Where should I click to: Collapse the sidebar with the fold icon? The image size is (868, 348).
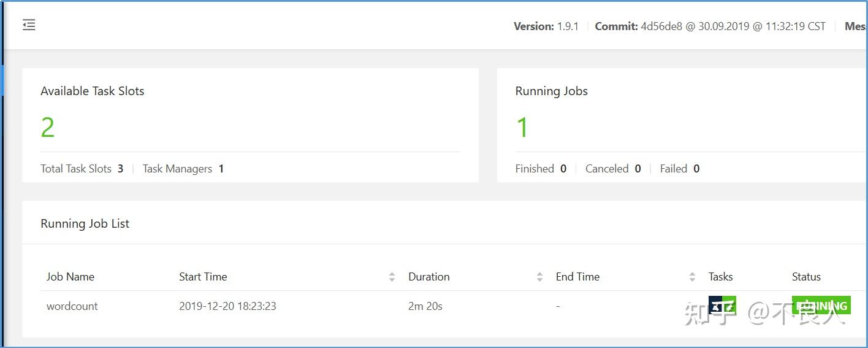(29, 25)
